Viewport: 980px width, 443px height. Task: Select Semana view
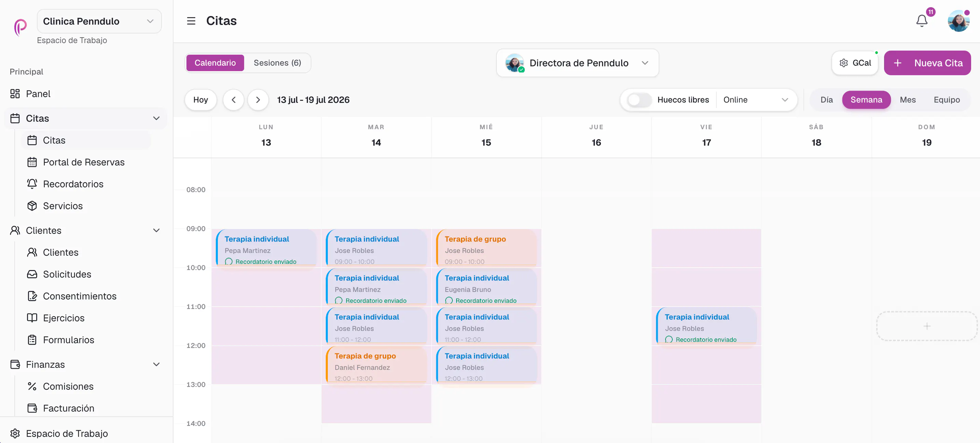[x=866, y=100]
